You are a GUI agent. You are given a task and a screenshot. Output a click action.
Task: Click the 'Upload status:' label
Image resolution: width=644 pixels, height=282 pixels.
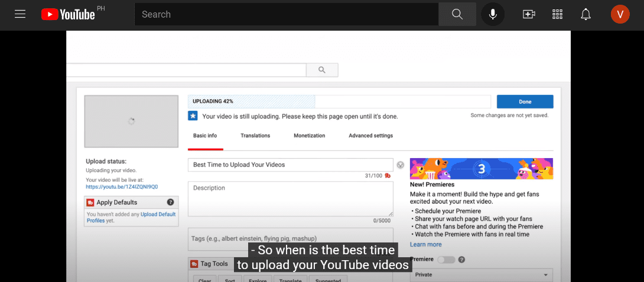106,162
